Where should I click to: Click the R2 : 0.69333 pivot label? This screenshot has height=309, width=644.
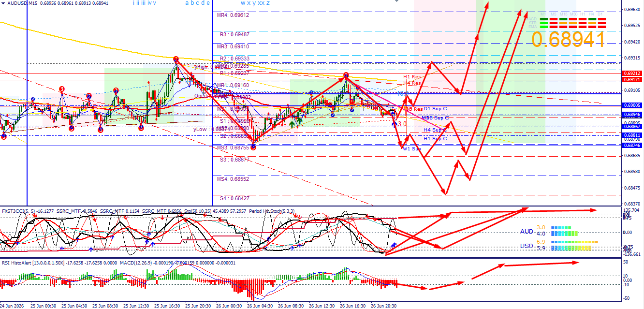click(x=234, y=59)
